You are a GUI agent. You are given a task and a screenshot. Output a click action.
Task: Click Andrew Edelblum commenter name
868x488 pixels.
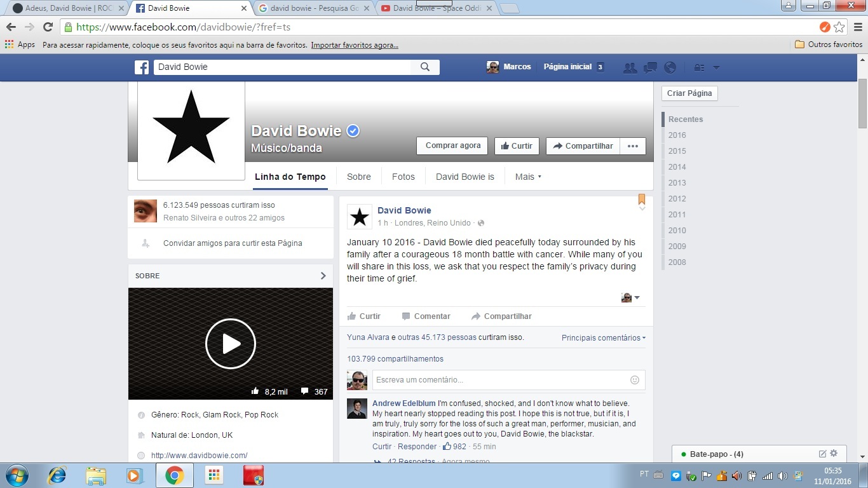[404, 403]
